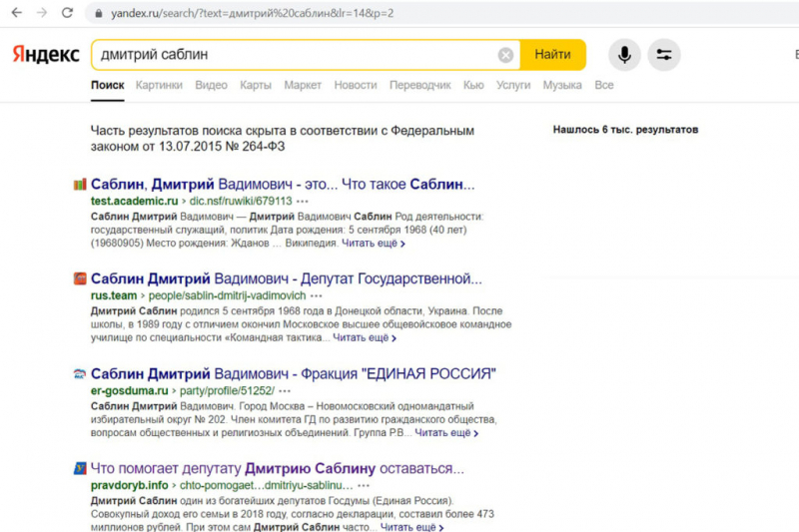Click the test.academic.ru result favicon
The height and width of the screenshot is (532, 799).
click(x=80, y=185)
